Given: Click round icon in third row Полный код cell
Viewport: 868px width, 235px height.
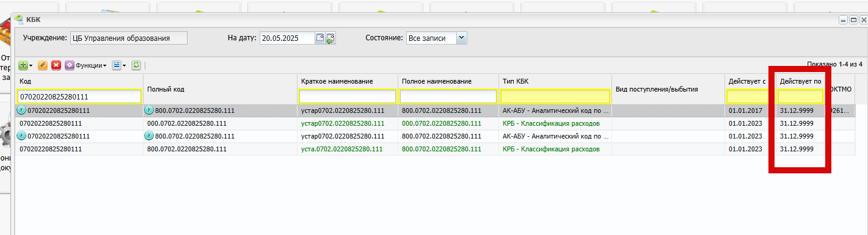Looking at the screenshot, I should (x=149, y=136).
